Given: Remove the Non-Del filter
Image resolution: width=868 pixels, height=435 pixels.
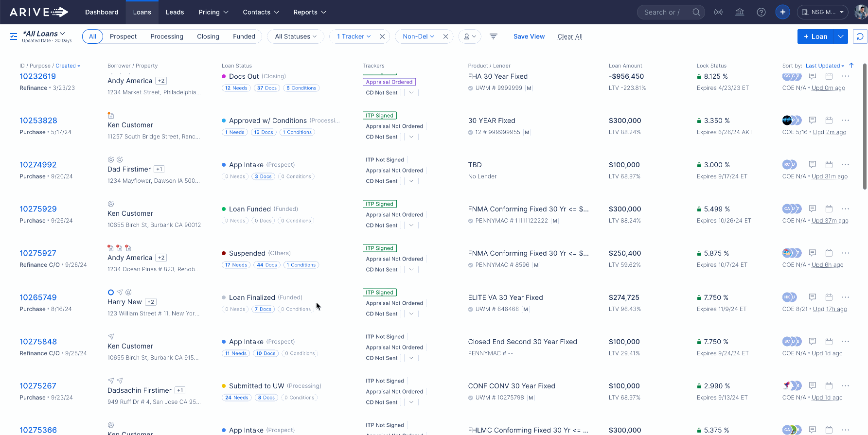Looking at the screenshot, I should click(x=445, y=36).
